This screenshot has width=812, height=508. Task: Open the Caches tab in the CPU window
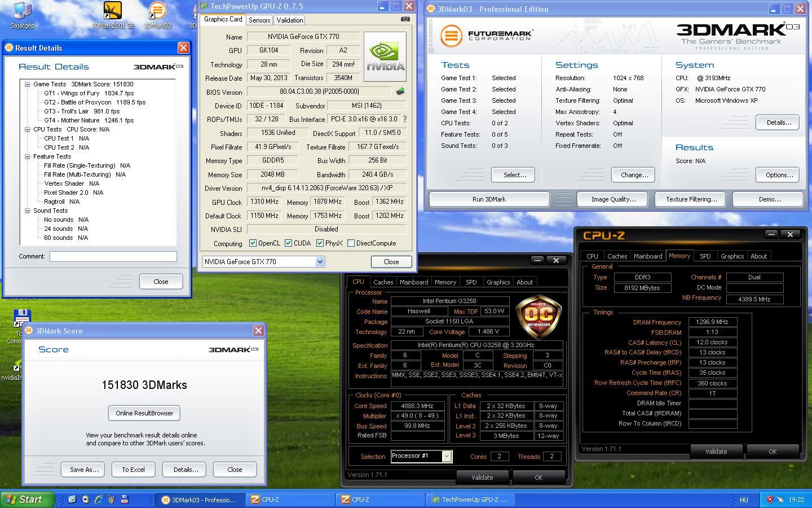tap(383, 282)
